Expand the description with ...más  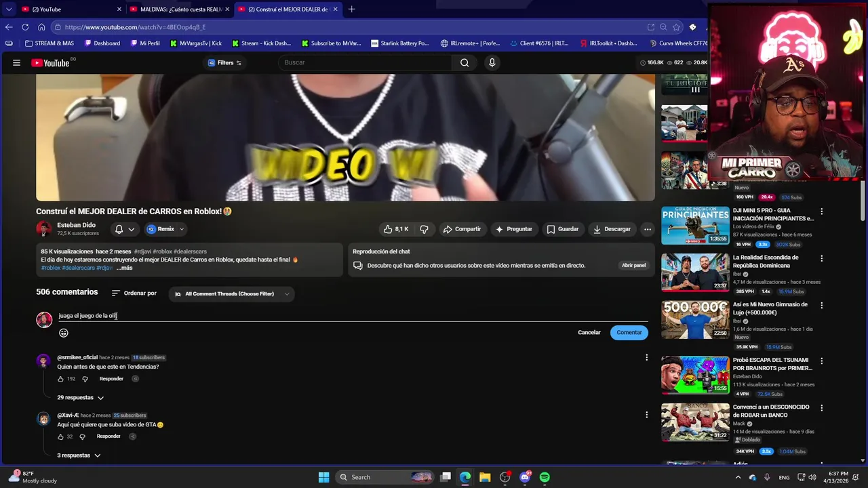(x=125, y=268)
